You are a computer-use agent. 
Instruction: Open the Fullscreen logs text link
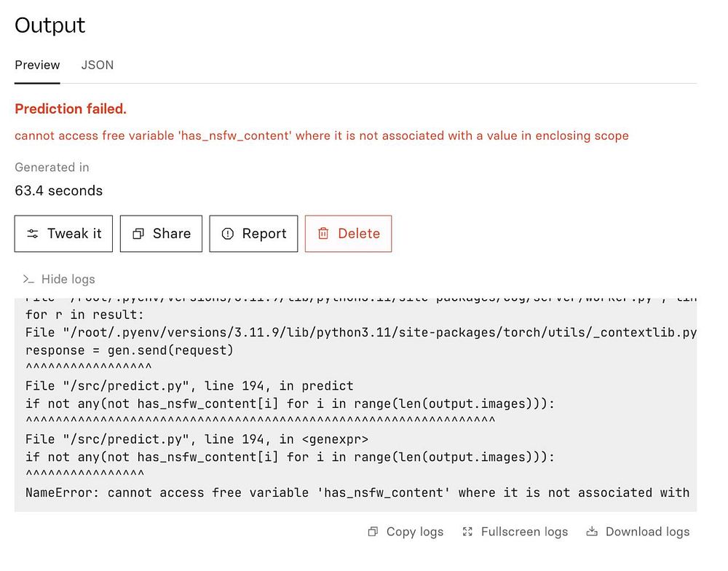point(524,532)
